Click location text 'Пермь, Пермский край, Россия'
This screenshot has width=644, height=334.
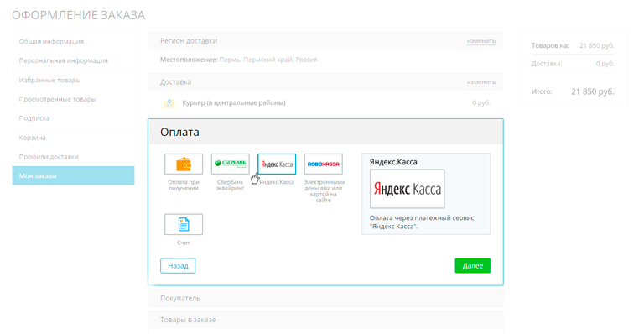tap(268, 60)
